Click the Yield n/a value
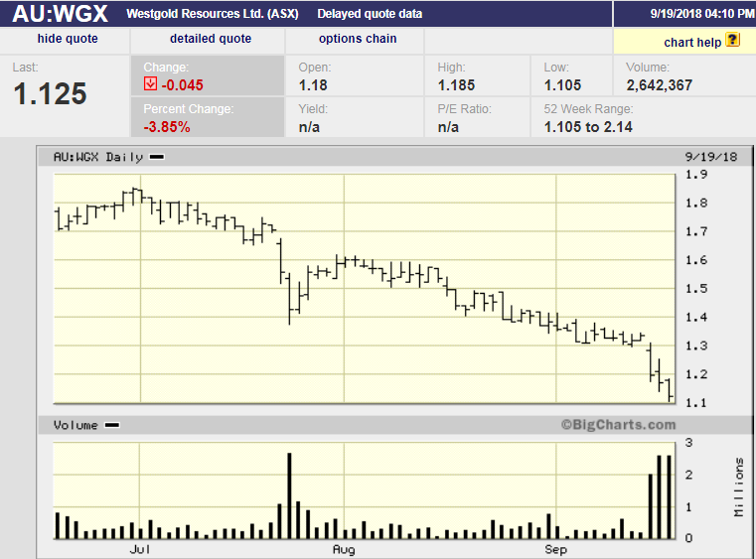Image resolution: width=756 pixels, height=559 pixels. (309, 127)
